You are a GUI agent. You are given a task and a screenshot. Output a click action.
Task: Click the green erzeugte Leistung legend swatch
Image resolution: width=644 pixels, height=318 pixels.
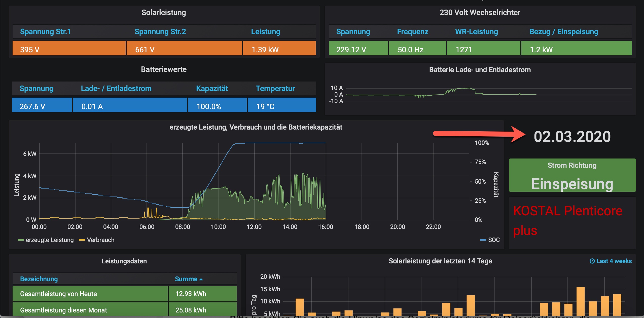tap(21, 240)
